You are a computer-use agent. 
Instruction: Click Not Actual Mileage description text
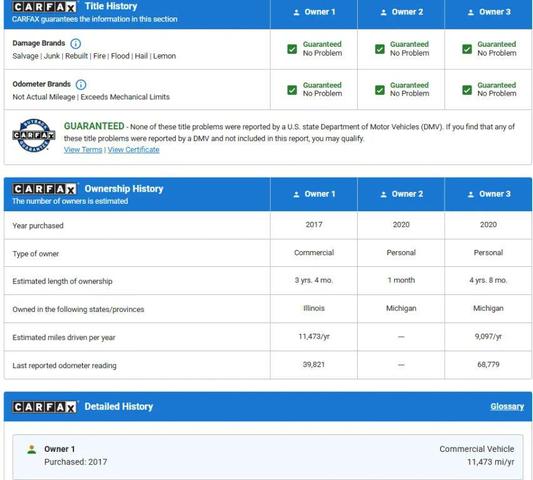coord(91,97)
